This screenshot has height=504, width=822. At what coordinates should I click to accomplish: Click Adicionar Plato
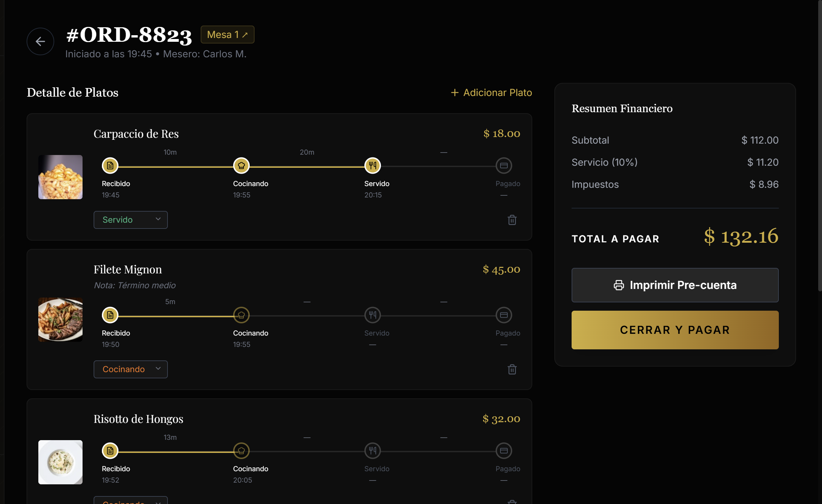point(491,93)
